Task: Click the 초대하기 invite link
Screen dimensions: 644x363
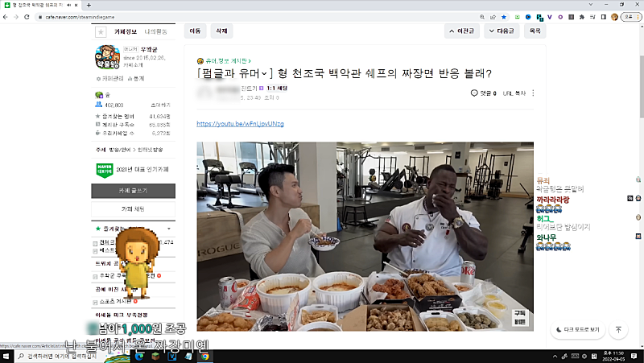Action: pyautogui.click(x=160, y=105)
